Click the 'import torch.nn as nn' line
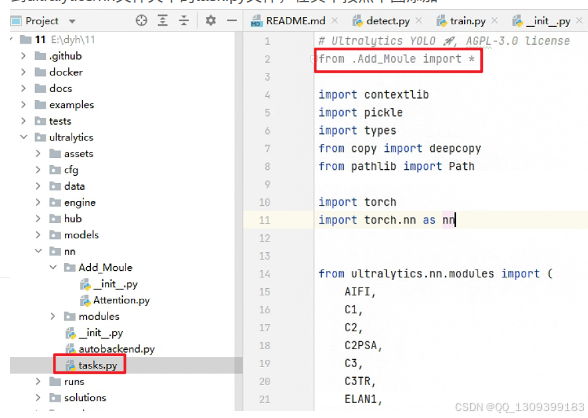 click(387, 220)
